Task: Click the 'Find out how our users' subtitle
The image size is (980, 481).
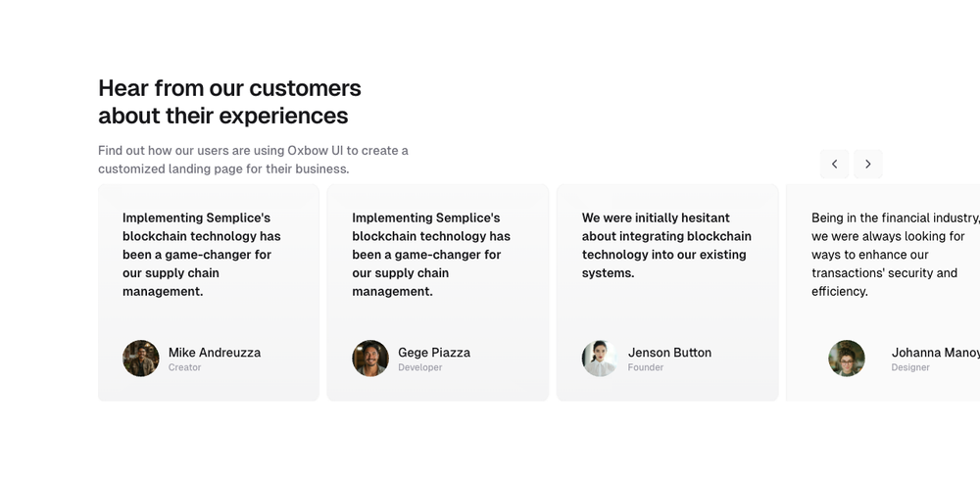Action: [253, 160]
